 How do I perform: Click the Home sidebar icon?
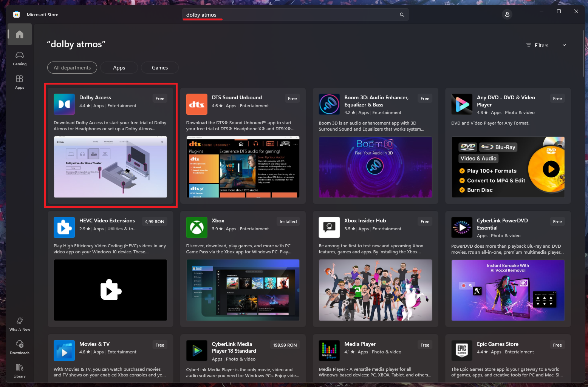pyautogui.click(x=20, y=34)
